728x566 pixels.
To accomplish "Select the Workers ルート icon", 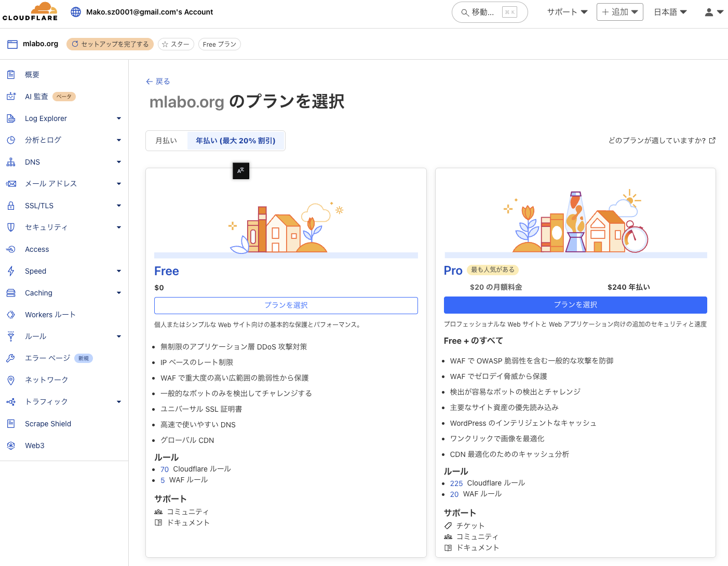I will pos(11,314).
